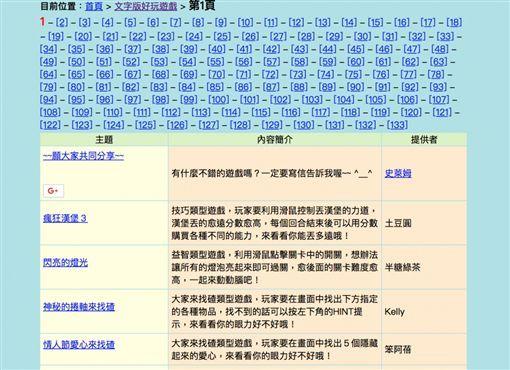Go to page [121]

click(x=442, y=112)
